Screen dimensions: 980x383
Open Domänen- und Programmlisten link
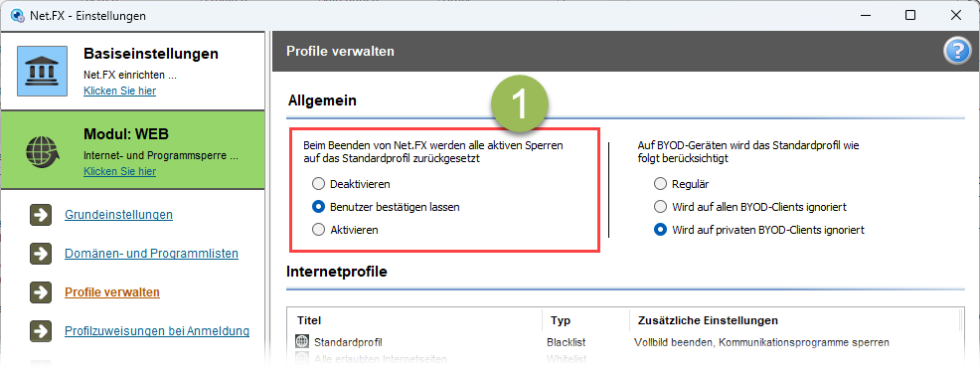pyautogui.click(x=151, y=254)
